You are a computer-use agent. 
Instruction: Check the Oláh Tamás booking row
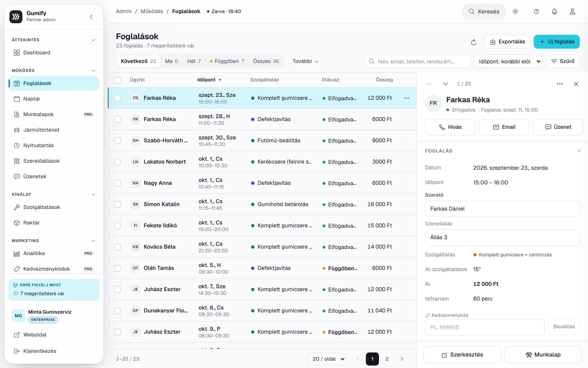[118, 268]
